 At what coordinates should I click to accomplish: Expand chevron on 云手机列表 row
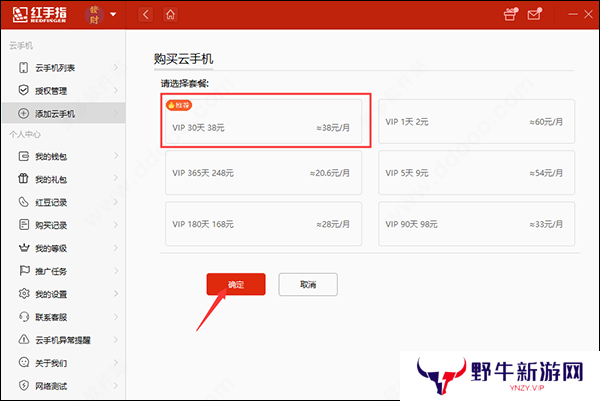coord(116,67)
